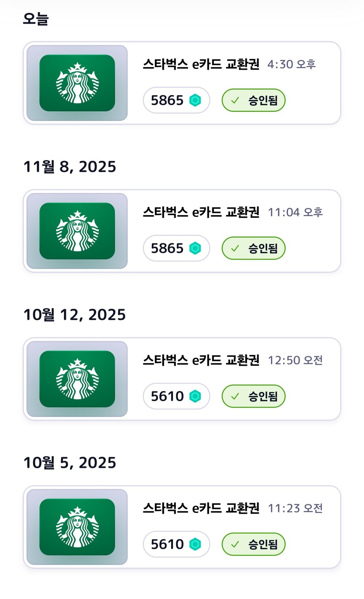Tap the point gem icon in October 5 entry
The height and width of the screenshot is (599, 364).
(195, 544)
